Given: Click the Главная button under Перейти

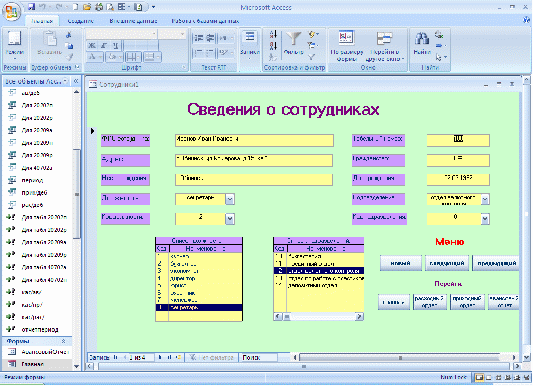Looking at the screenshot, I should pos(394,302).
